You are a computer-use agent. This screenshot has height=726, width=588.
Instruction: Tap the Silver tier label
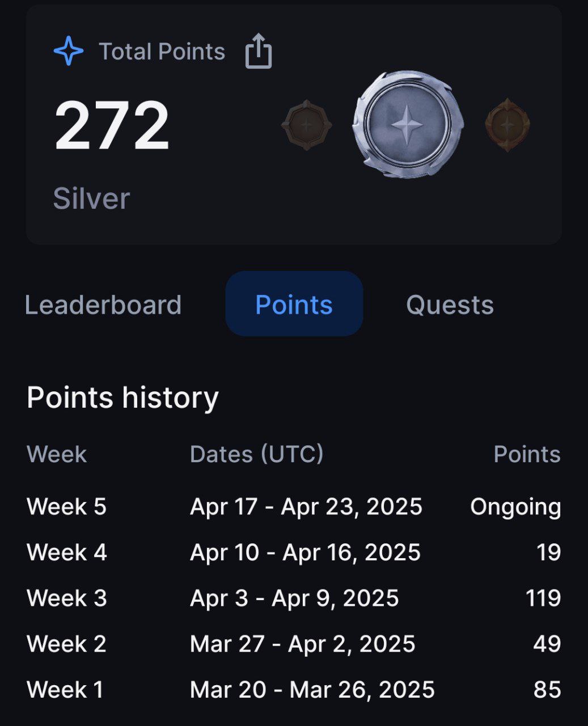click(x=92, y=199)
